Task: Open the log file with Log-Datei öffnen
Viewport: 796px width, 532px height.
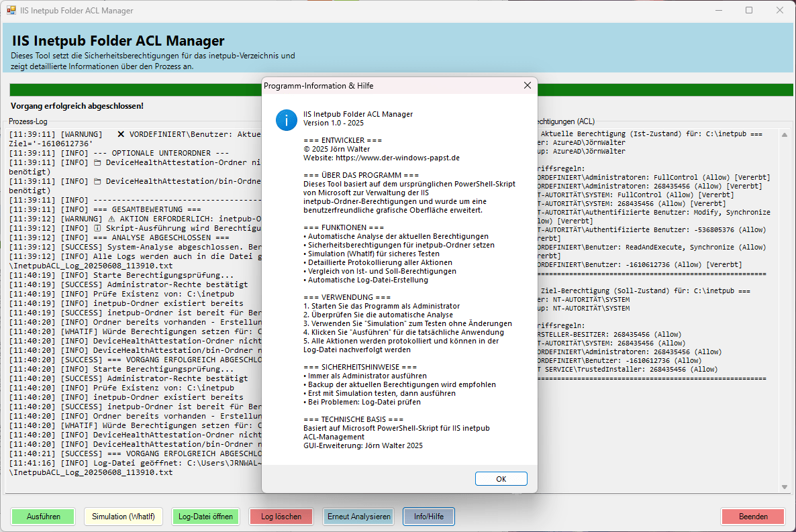Action: (205, 517)
